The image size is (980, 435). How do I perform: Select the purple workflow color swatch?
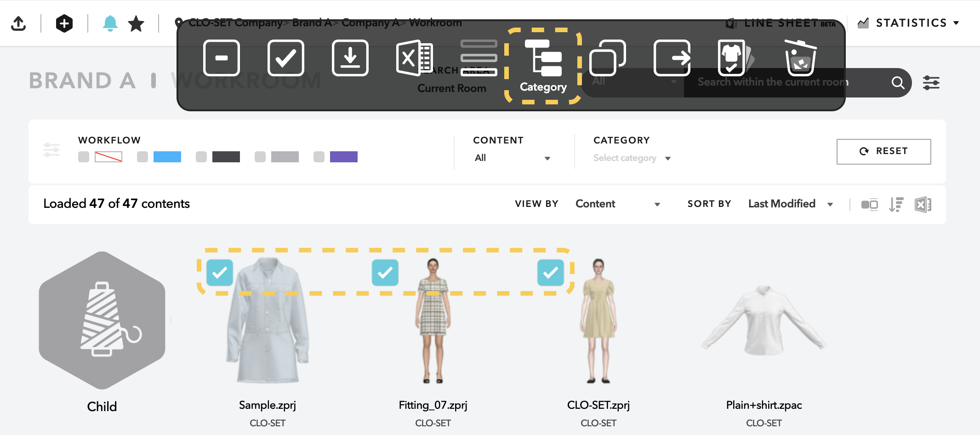(344, 157)
